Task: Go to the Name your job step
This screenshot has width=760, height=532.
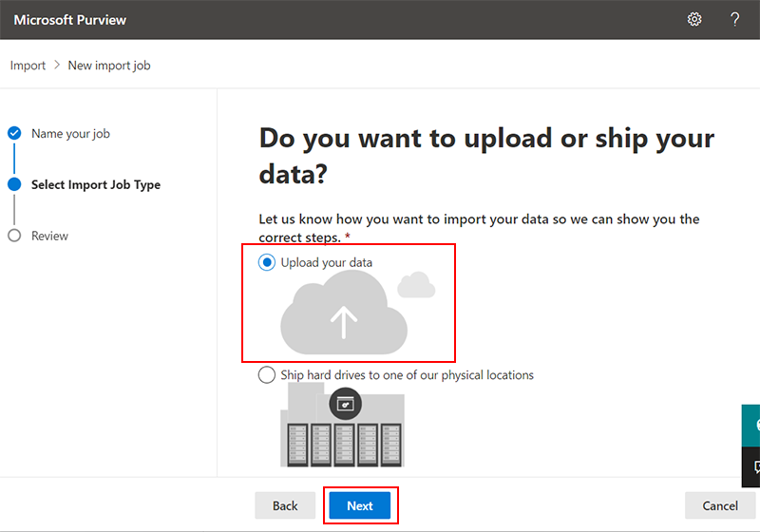Action: (x=70, y=134)
